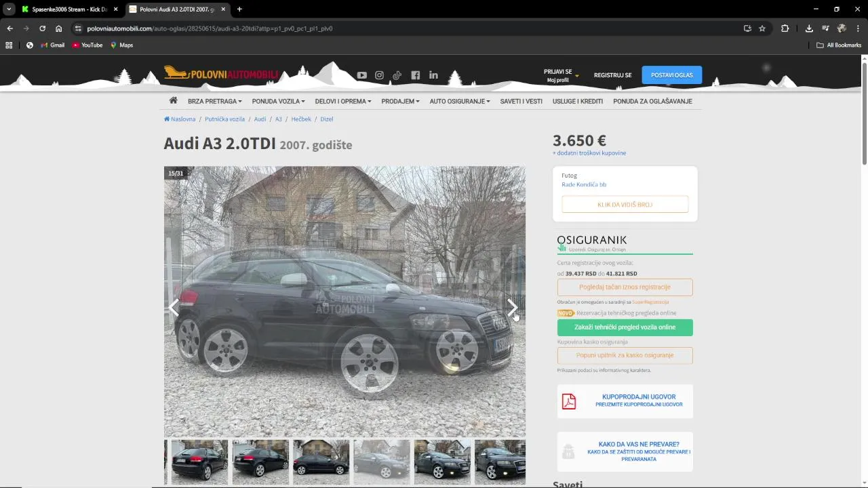Open Maps bookmark
Viewport: 868px width, 488px height.
pos(121,45)
